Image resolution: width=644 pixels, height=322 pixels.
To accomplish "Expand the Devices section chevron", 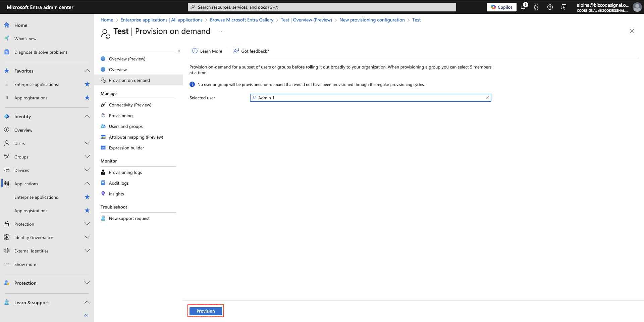I will click(87, 170).
